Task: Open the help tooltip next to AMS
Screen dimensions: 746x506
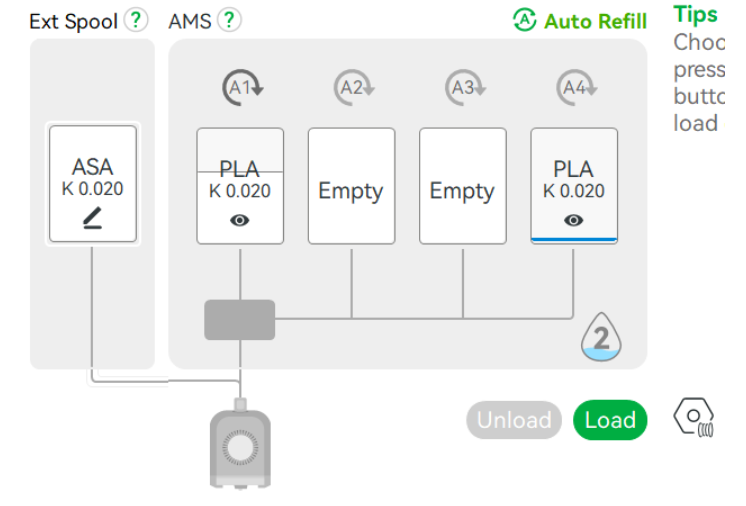Action: coord(229,20)
